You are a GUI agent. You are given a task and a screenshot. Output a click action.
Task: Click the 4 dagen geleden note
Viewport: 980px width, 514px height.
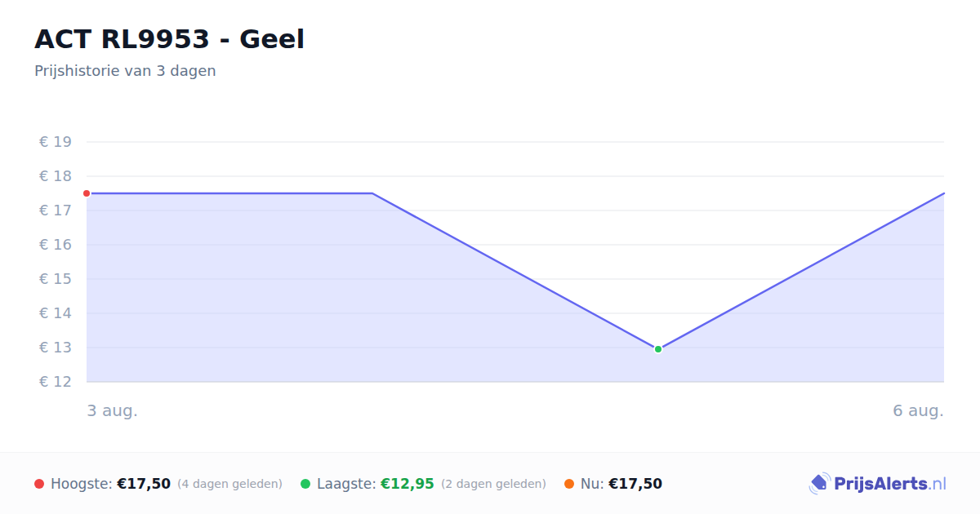tap(229, 484)
